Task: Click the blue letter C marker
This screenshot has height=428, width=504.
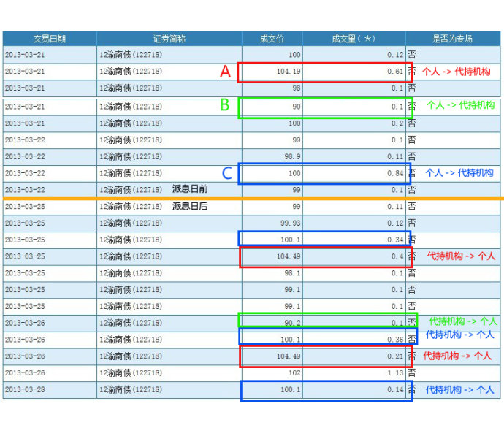Action: [227, 174]
